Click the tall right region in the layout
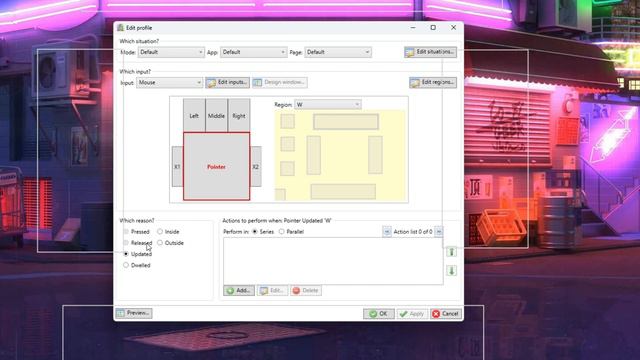The height and width of the screenshot is (360, 640). pos(375,155)
